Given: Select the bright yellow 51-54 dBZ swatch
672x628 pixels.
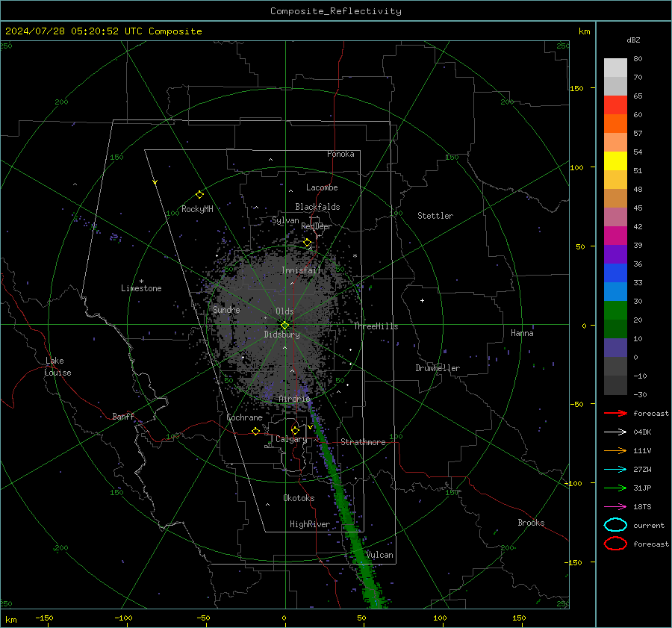Looking at the screenshot, I should click(x=615, y=161).
